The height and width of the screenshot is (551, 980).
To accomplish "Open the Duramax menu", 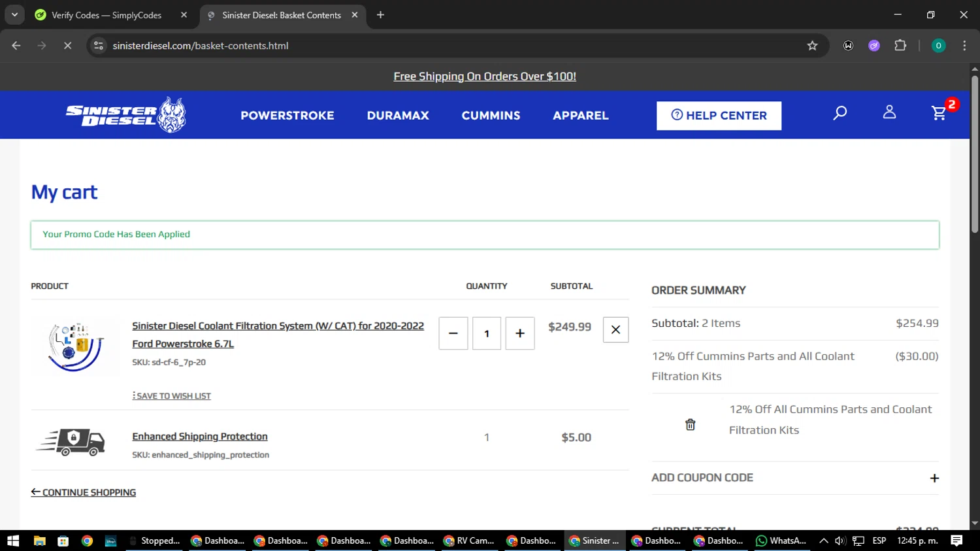I will [x=398, y=116].
